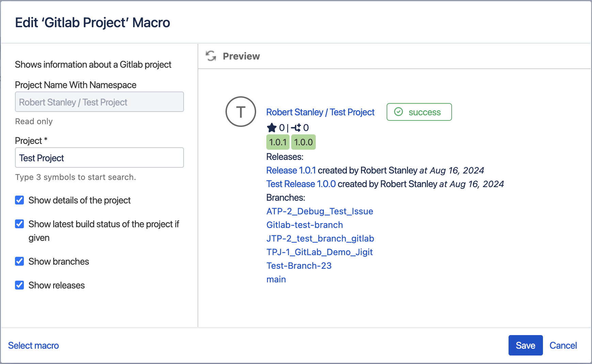
Task: Toggle Show latest build status checkbox
Action: [20, 224]
